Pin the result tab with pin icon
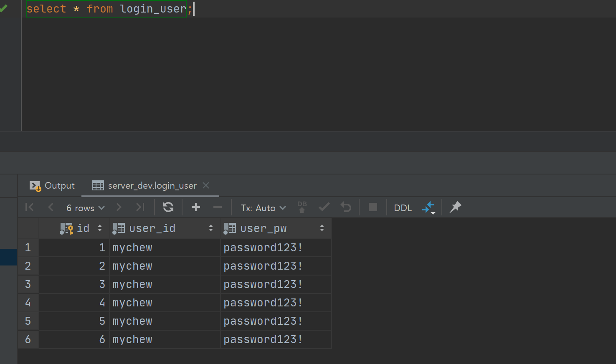Screen dimensions: 616x364 (x=455, y=207)
